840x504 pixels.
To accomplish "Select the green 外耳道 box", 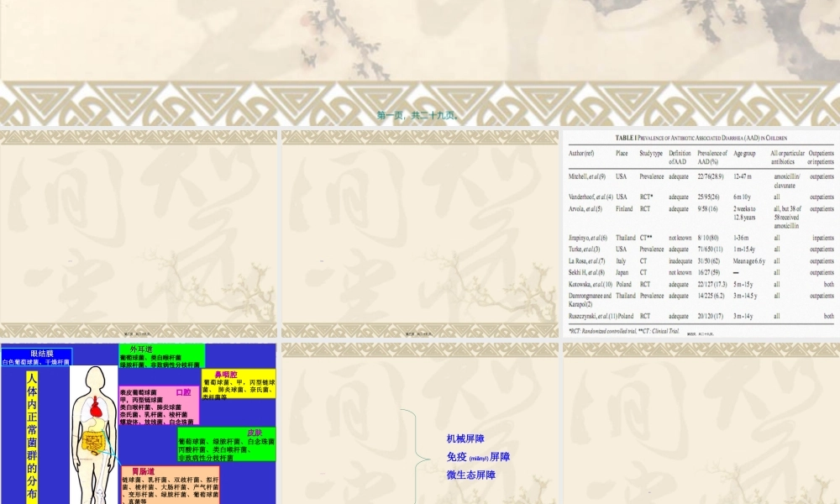I will (x=160, y=356).
